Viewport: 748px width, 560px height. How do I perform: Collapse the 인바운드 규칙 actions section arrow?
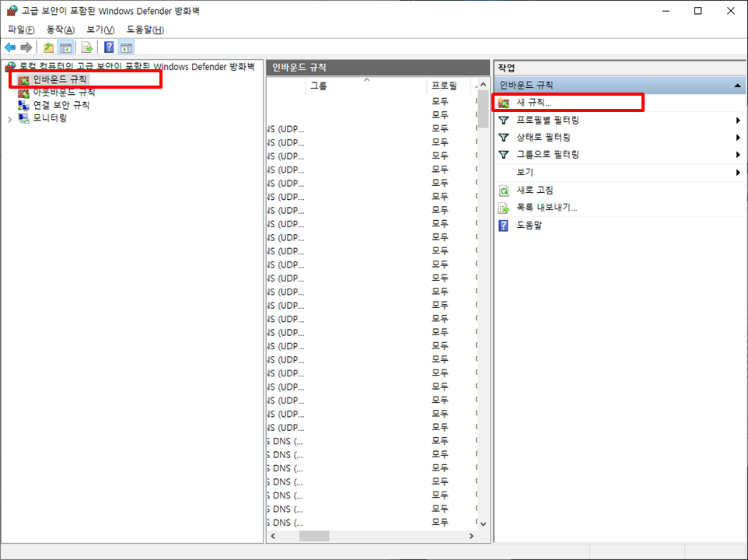click(738, 86)
